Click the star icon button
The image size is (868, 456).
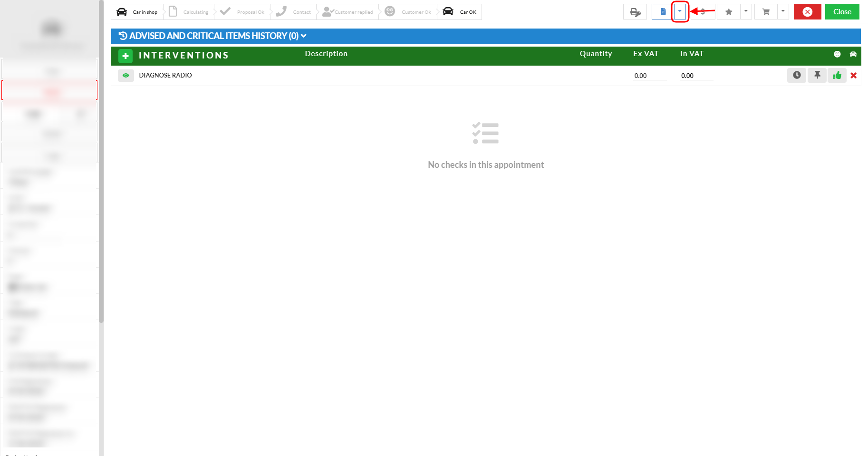(x=729, y=12)
